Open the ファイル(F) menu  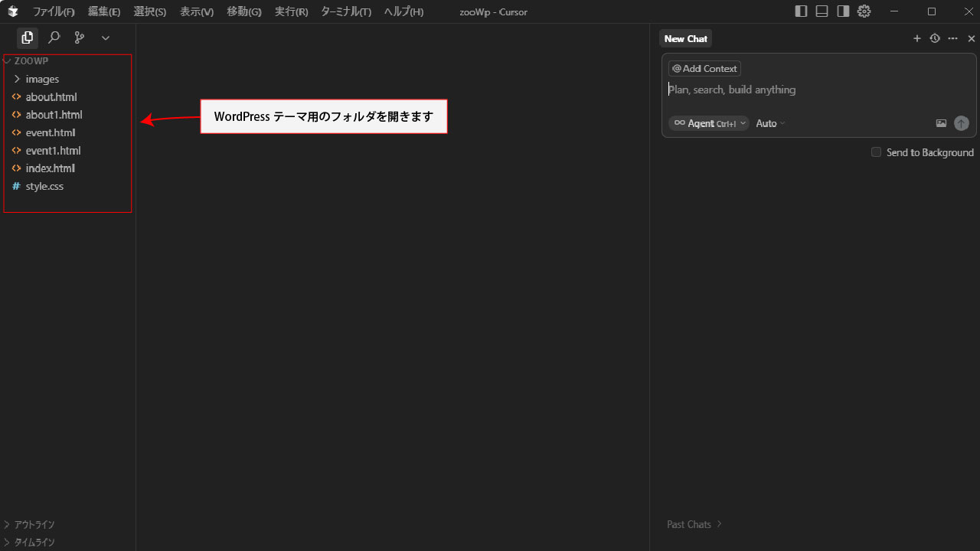[x=54, y=11]
